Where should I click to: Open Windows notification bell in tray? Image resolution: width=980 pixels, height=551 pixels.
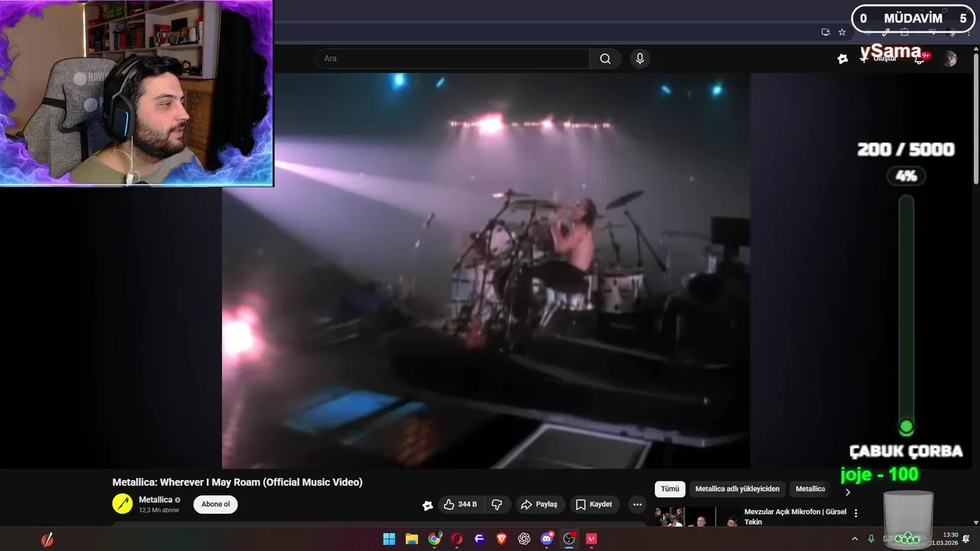tap(966, 539)
